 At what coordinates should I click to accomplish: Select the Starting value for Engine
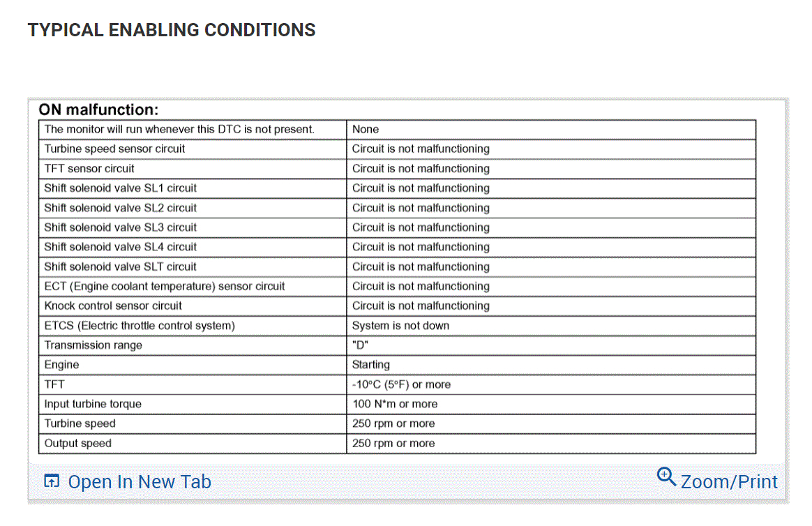click(370, 365)
